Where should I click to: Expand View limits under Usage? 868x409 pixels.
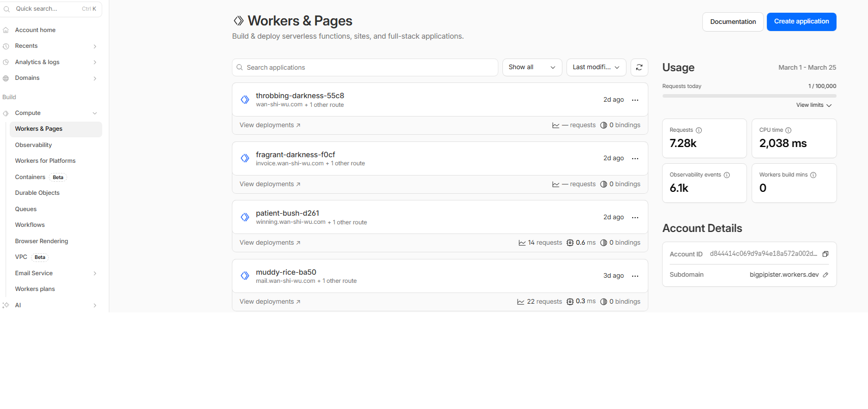click(x=814, y=105)
